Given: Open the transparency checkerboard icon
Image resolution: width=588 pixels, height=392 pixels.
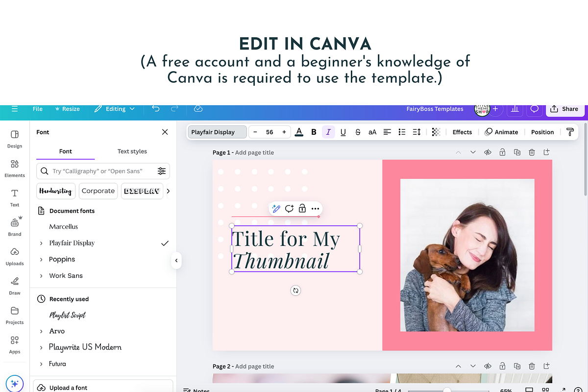Looking at the screenshot, I should coord(436,132).
